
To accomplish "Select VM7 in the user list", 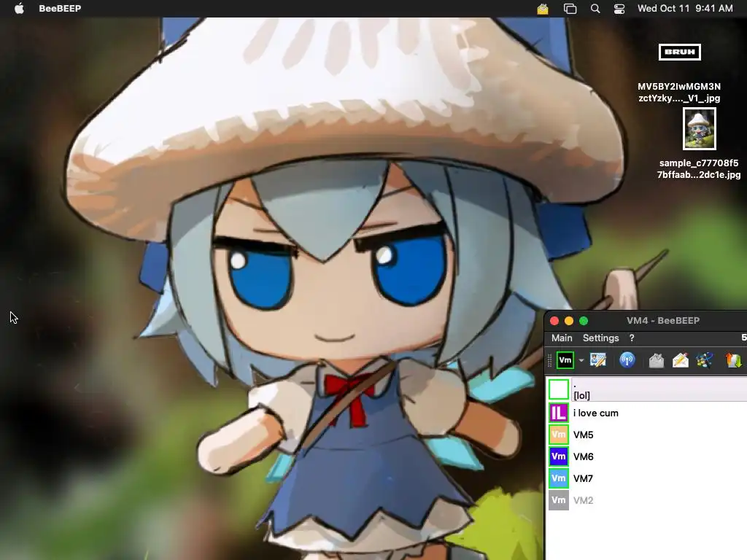I will [646, 478].
